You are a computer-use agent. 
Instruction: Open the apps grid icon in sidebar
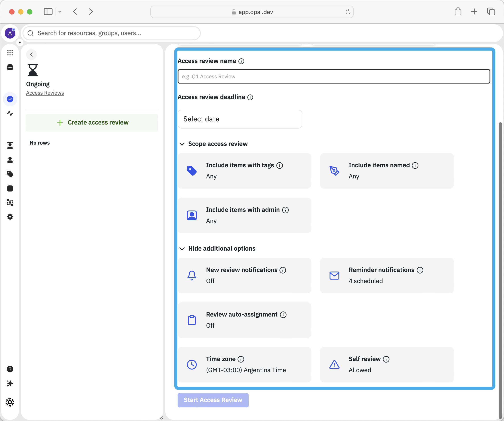pyautogui.click(x=10, y=53)
